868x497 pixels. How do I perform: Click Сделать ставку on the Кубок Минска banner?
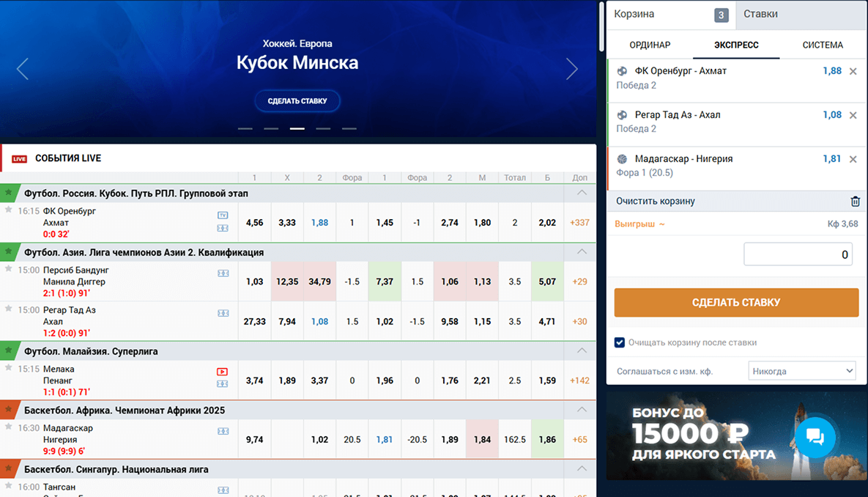click(x=297, y=101)
